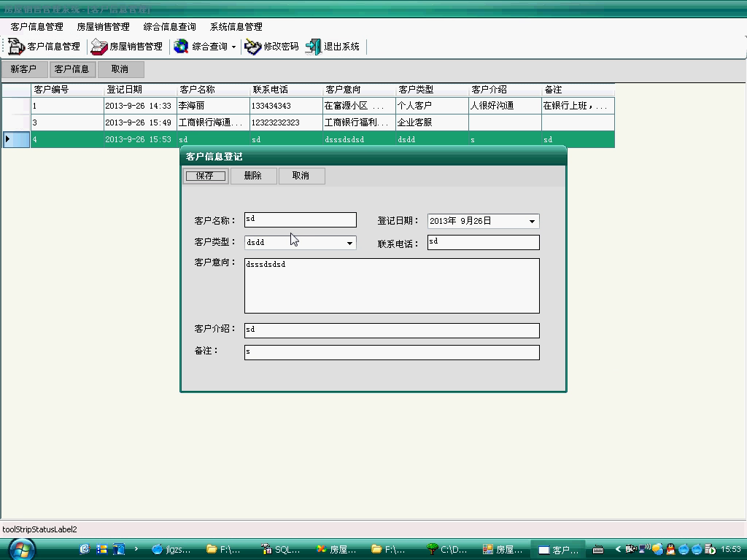Expand hidden tray icons arrow
Screen dimensions: 747x560
(x=618, y=549)
